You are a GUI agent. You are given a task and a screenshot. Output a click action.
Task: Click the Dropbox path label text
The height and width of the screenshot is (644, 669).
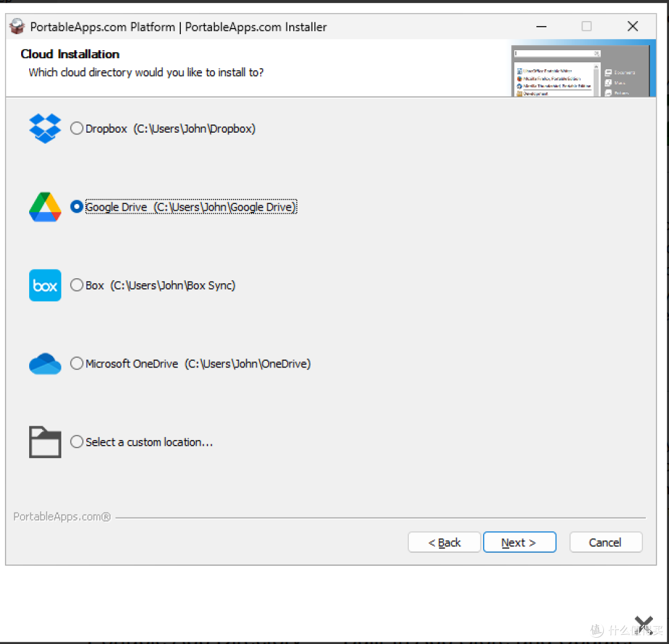[171, 128]
